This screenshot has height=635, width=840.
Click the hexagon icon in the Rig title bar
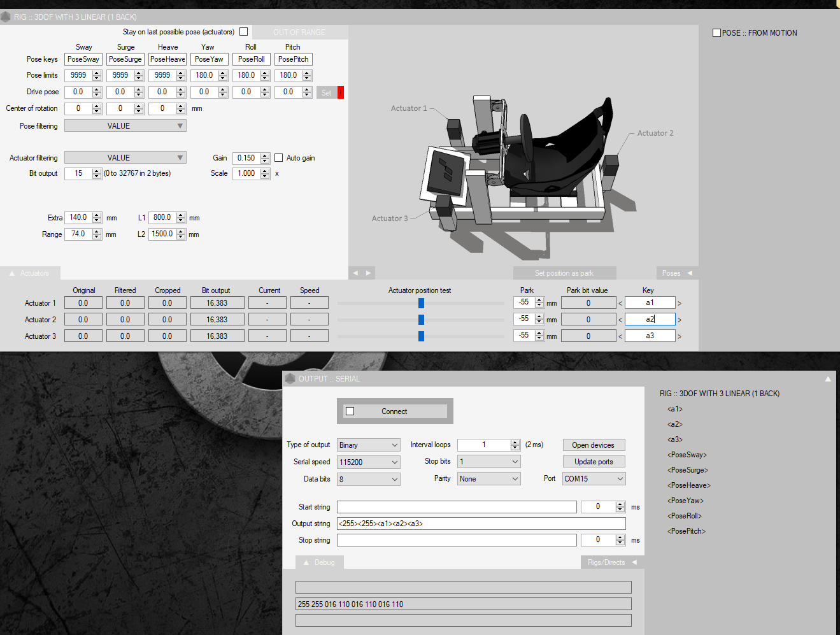(6, 17)
